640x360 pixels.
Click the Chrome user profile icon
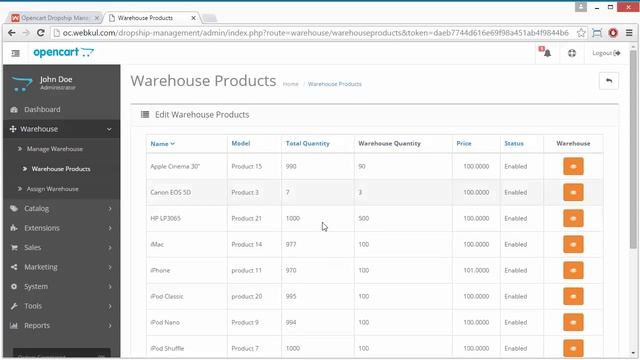click(581, 7)
